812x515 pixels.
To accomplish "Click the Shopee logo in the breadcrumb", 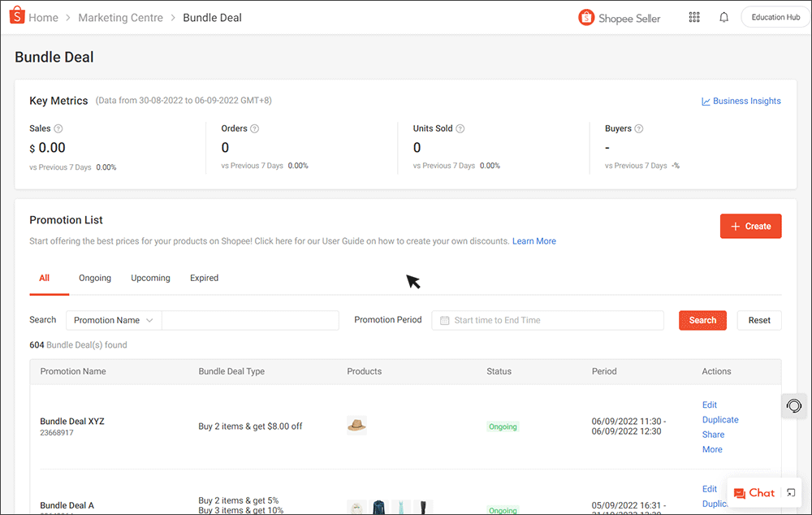I will (x=16, y=16).
